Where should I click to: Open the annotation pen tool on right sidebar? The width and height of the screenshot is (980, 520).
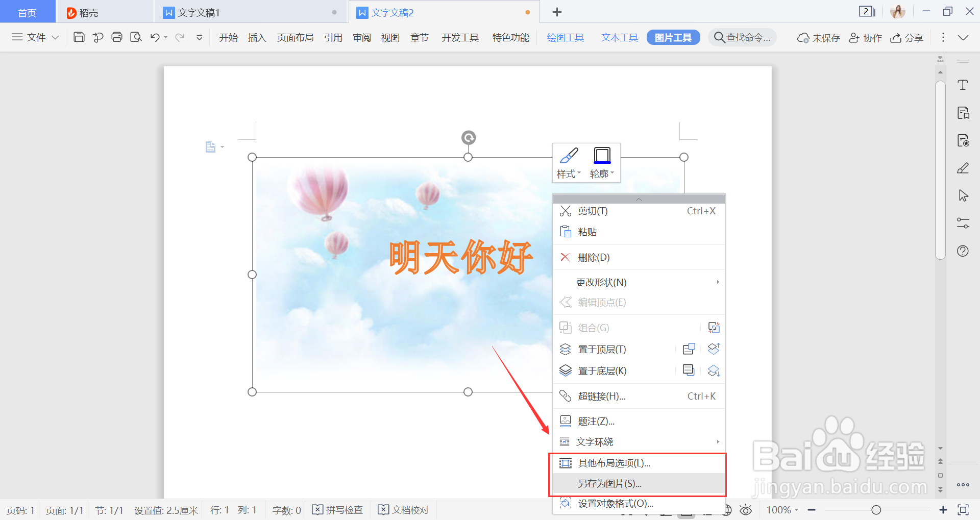pos(964,168)
